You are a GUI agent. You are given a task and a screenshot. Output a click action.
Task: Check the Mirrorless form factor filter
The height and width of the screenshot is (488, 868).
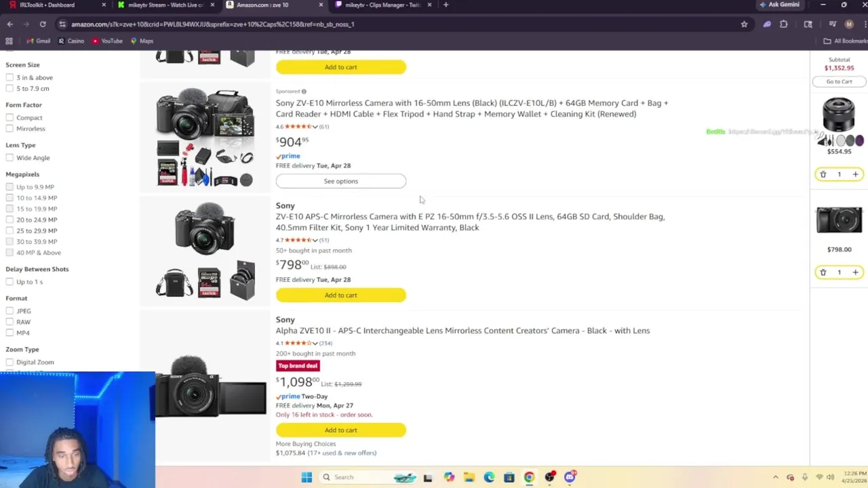pyautogui.click(x=9, y=128)
